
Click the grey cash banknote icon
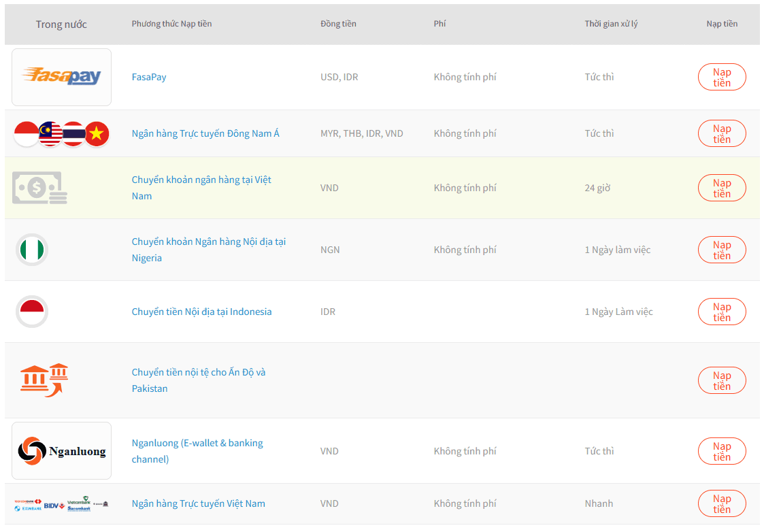(39, 188)
